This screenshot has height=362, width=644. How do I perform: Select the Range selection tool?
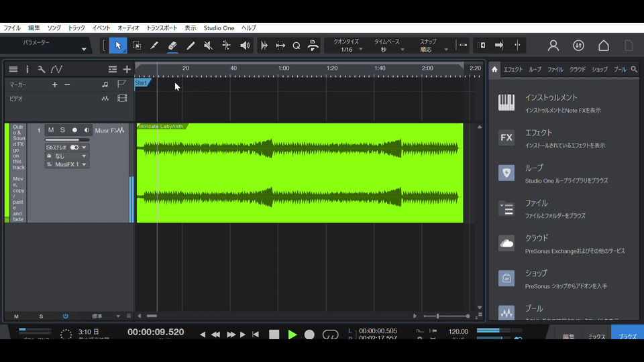tap(136, 46)
